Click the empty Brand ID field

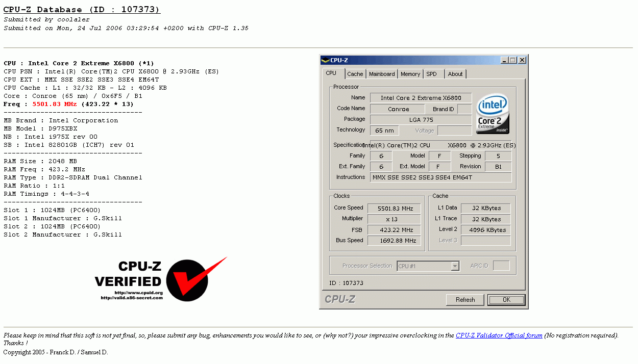pos(464,109)
